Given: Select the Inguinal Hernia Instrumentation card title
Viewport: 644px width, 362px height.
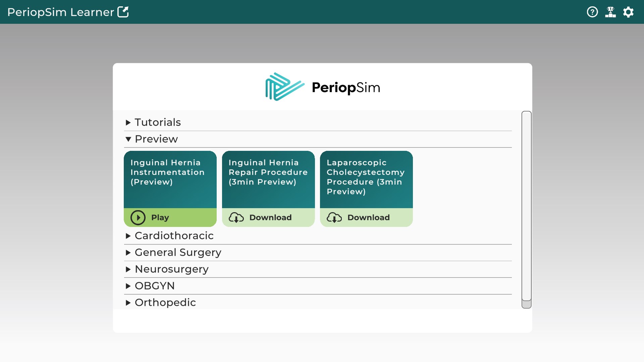Looking at the screenshot, I should pos(167,172).
